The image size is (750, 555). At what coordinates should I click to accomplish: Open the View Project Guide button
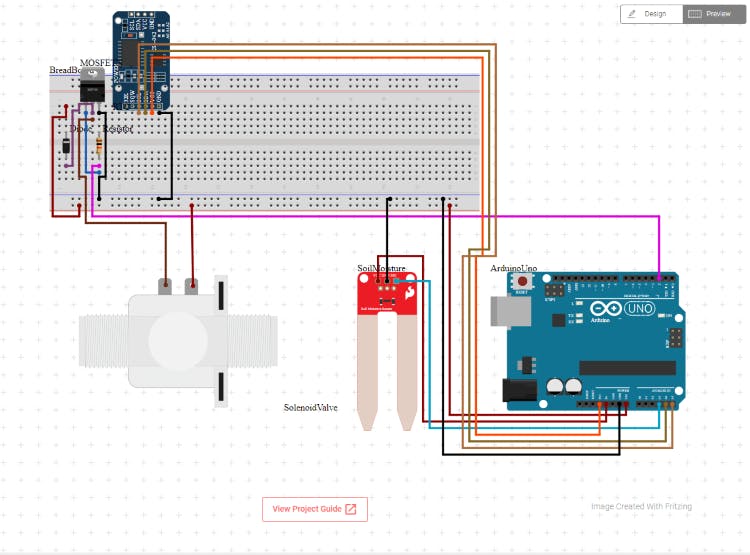(314, 509)
